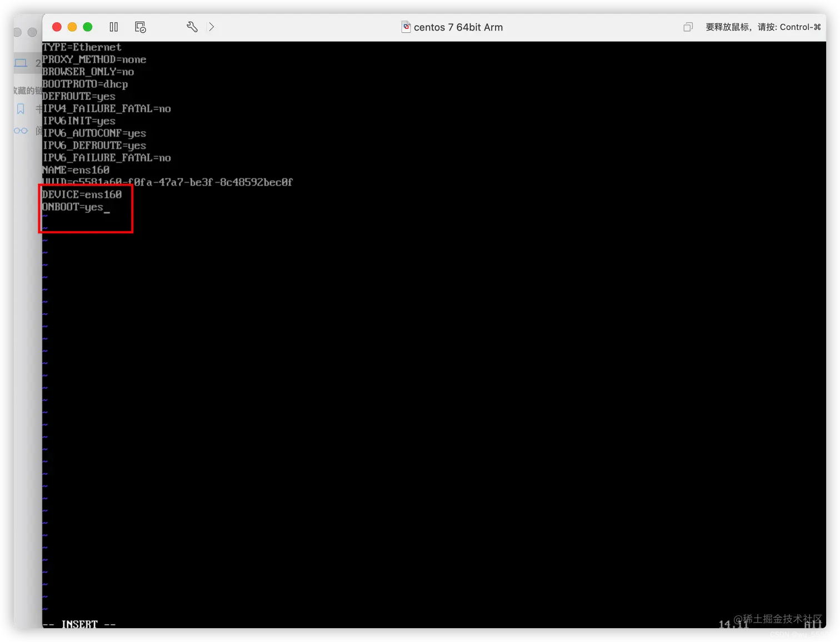The height and width of the screenshot is (642, 840).
Task: Click the yellow minimize button of VM window
Action: tap(72, 27)
